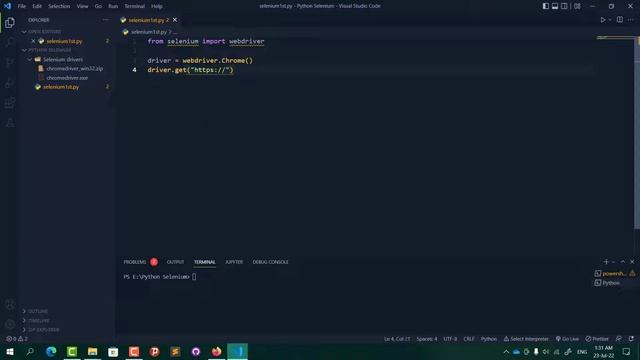Viewport: 640px width, 360px height.
Task: Open the Explorer panel ellipsis menu
Action: (x=106, y=20)
